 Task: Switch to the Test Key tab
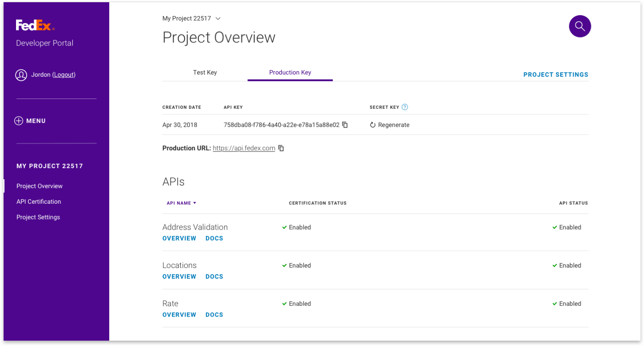pos(205,72)
